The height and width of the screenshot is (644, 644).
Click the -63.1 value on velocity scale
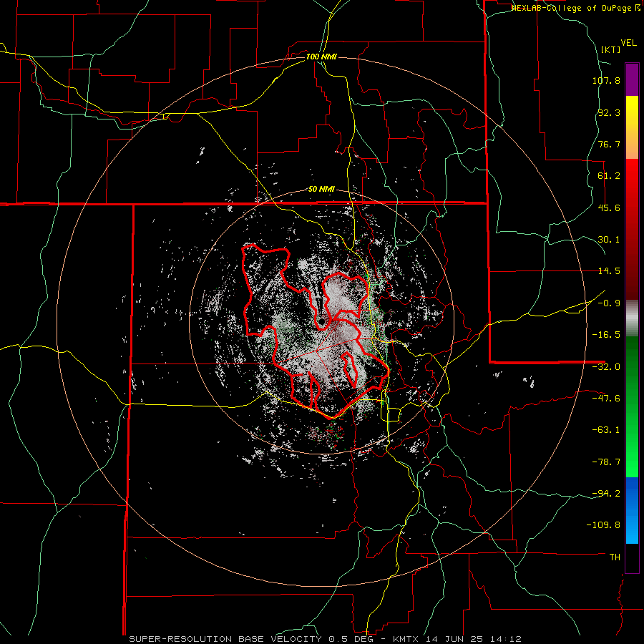tap(606, 430)
